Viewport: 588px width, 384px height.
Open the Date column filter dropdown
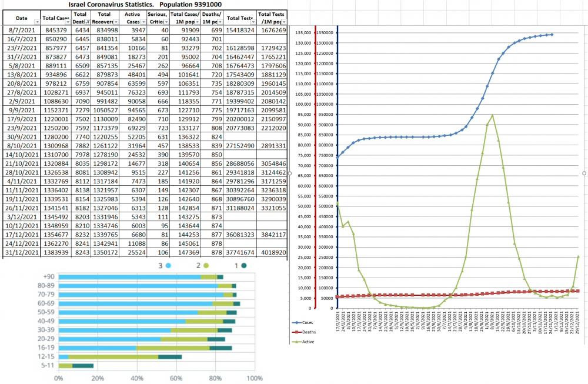click(36, 22)
